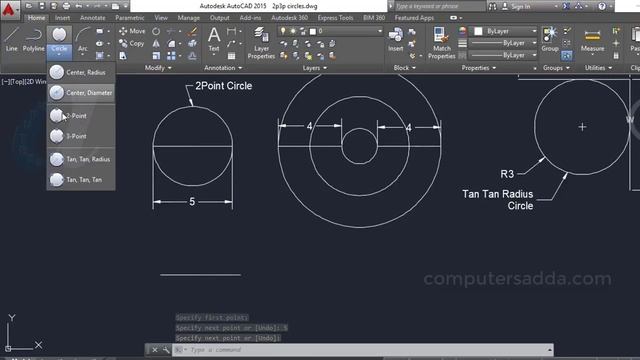The height and width of the screenshot is (360, 640).
Task: Click the Open file icon in quick access
Action: point(29,6)
